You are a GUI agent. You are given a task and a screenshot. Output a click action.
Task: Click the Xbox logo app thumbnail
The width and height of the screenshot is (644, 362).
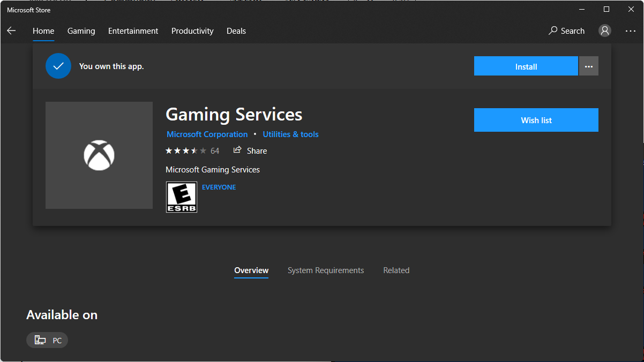click(x=99, y=155)
